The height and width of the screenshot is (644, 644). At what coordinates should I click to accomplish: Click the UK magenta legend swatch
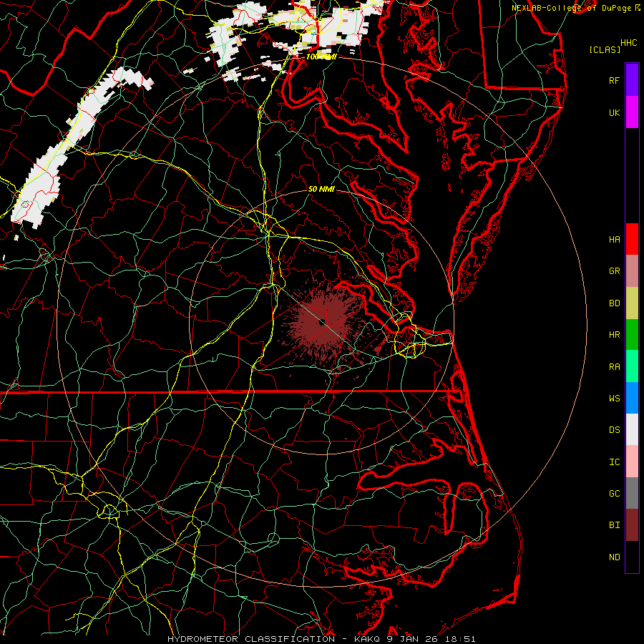(x=632, y=112)
